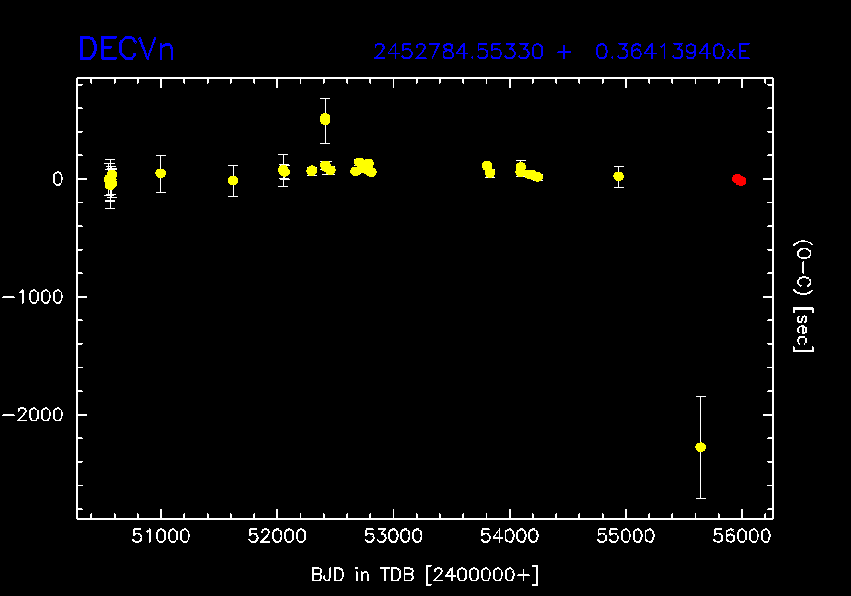The image size is (851, 596).
Task: Click the x-axis label "51000"
Action: click(161, 538)
